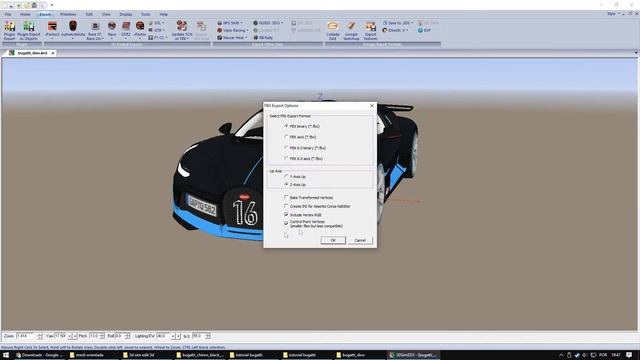Viewport: 640px width, 360px height.
Task: Open the File menu
Action: click(8, 14)
